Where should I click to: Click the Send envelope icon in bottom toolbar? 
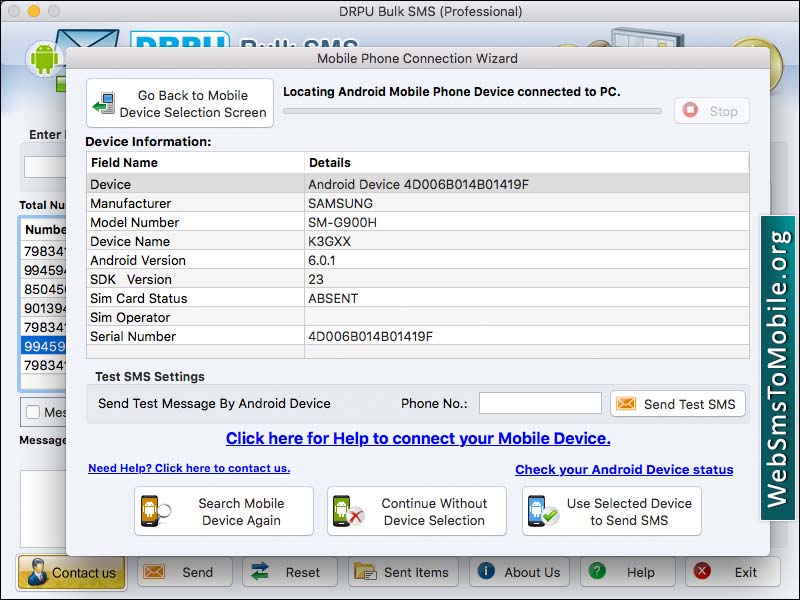(155, 572)
